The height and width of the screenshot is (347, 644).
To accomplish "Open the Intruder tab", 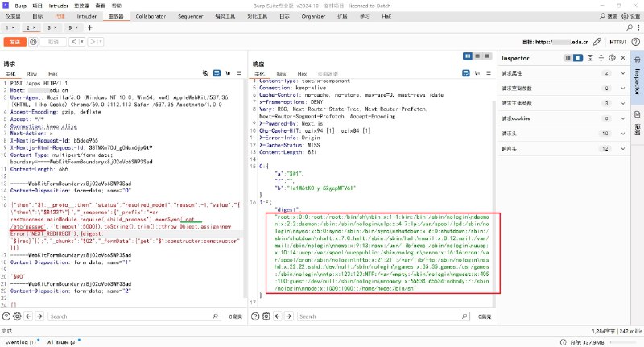I will (x=86, y=15).
